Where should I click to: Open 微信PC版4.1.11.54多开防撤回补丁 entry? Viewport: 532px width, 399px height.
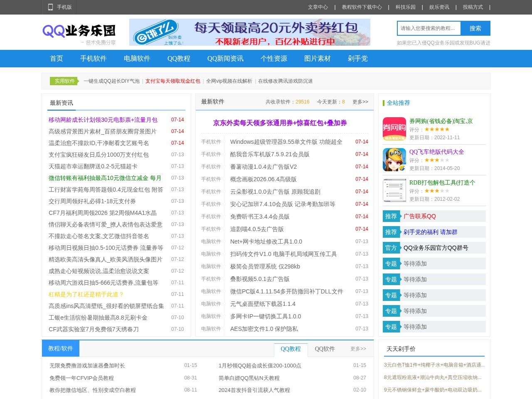pos(287,291)
